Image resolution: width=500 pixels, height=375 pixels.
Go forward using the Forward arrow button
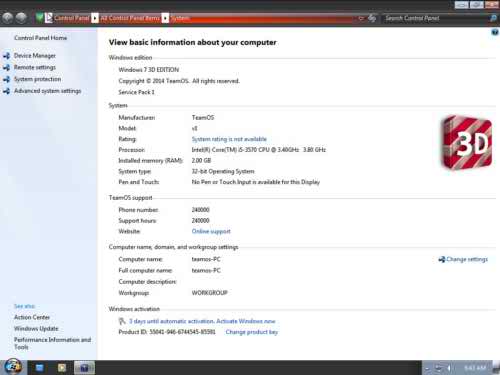coord(21,18)
